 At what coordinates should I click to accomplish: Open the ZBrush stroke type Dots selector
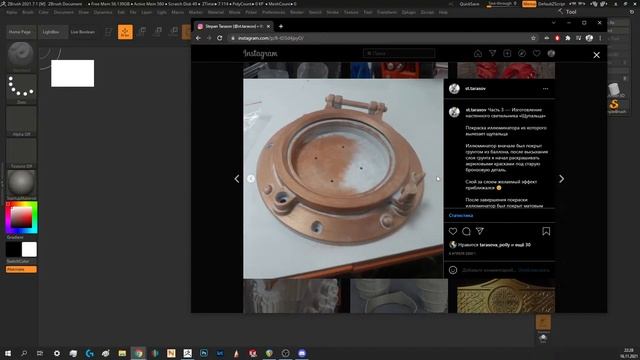tap(21, 88)
